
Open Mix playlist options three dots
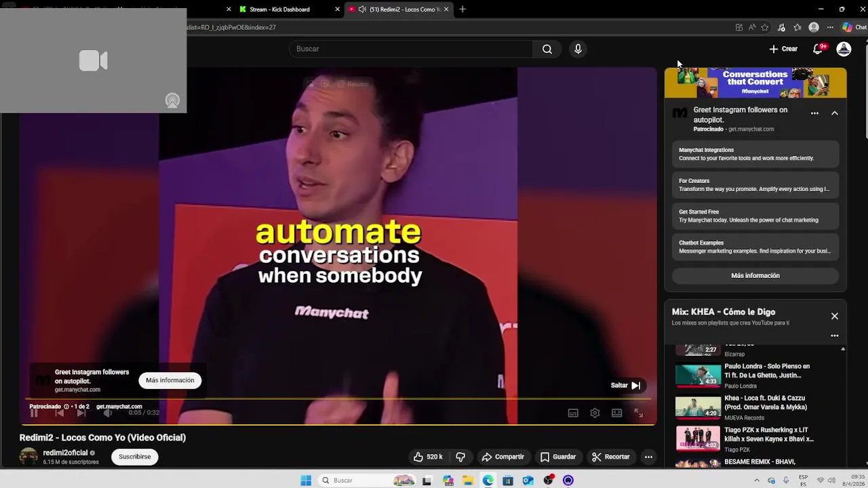click(835, 335)
